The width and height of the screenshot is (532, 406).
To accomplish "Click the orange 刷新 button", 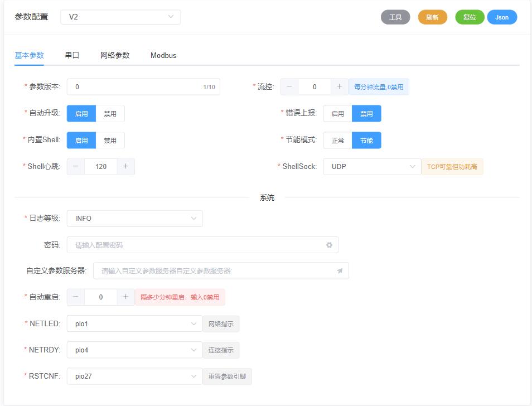I will [x=432, y=17].
